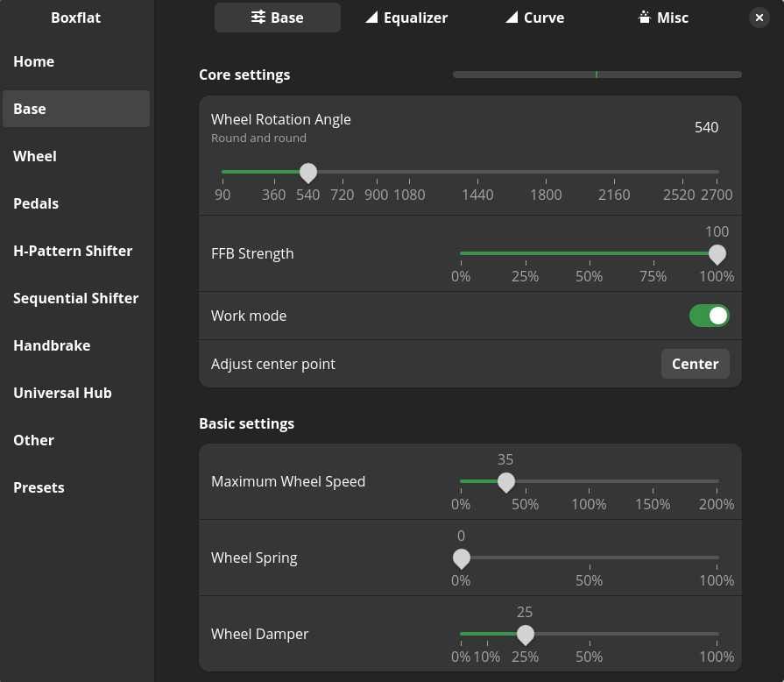
Task: Open H-Pattern Shifter settings
Action: pyautogui.click(x=73, y=251)
